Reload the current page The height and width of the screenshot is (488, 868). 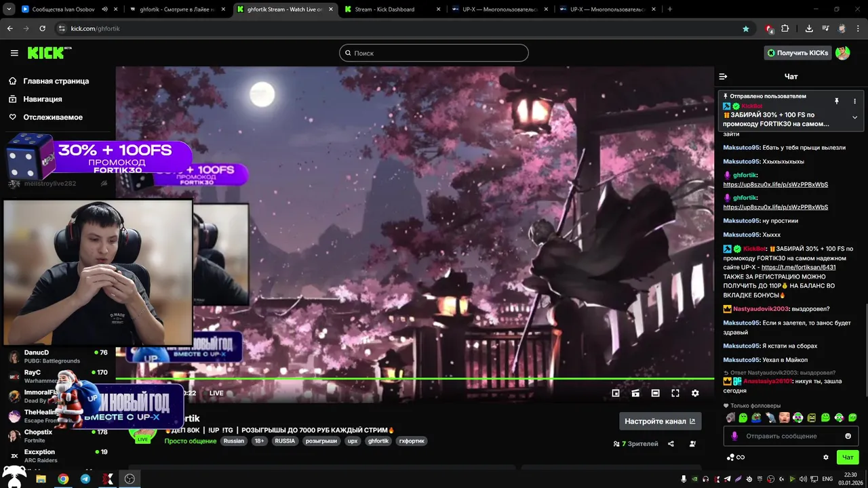(42, 28)
